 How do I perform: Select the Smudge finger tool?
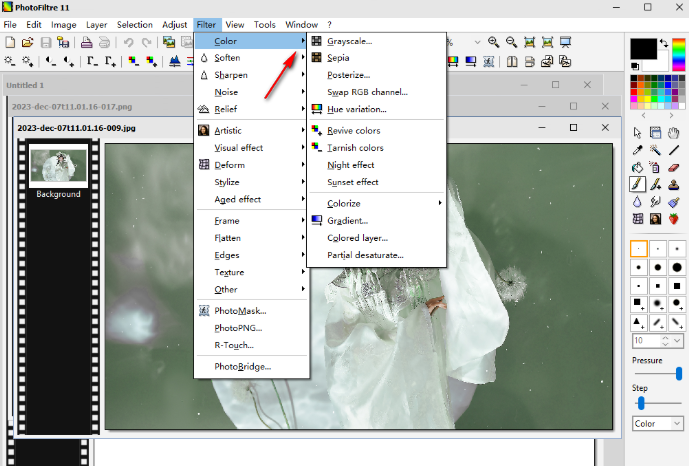click(x=656, y=202)
